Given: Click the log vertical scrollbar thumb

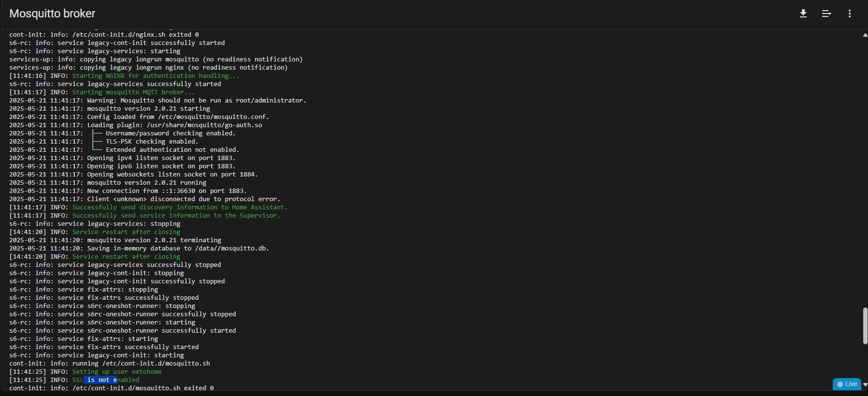Looking at the screenshot, I should point(865,326).
